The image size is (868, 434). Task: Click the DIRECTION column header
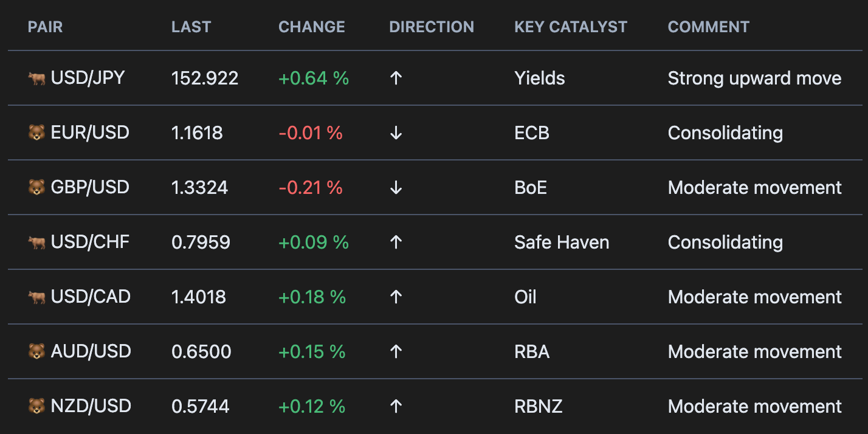point(432,27)
